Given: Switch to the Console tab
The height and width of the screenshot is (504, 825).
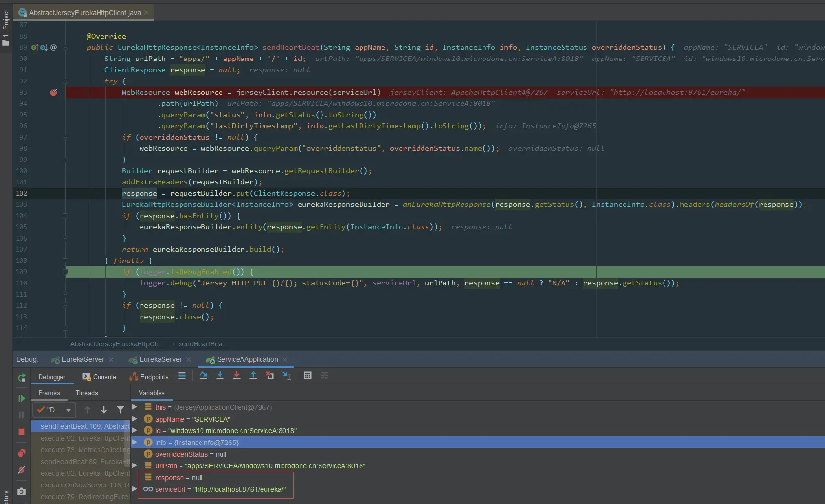Looking at the screenshot, I should (100, 377).
